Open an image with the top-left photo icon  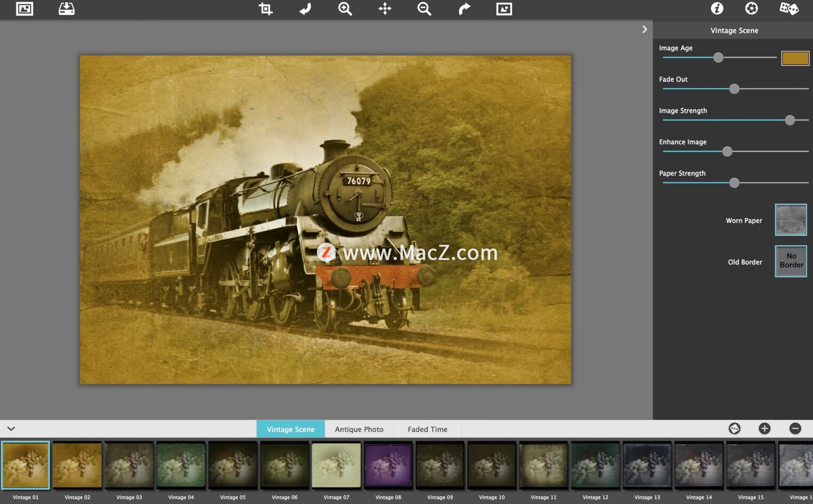pos(25,9)
